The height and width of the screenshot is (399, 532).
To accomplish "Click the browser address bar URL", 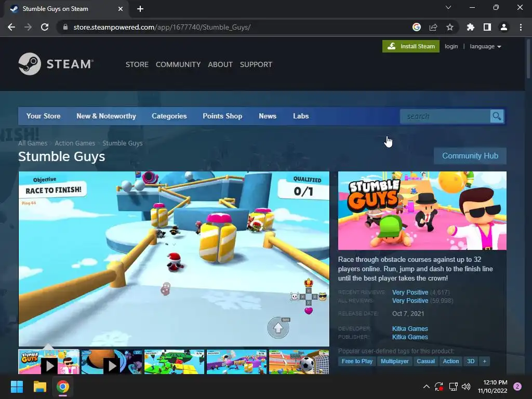I will [x=162, y=27].
